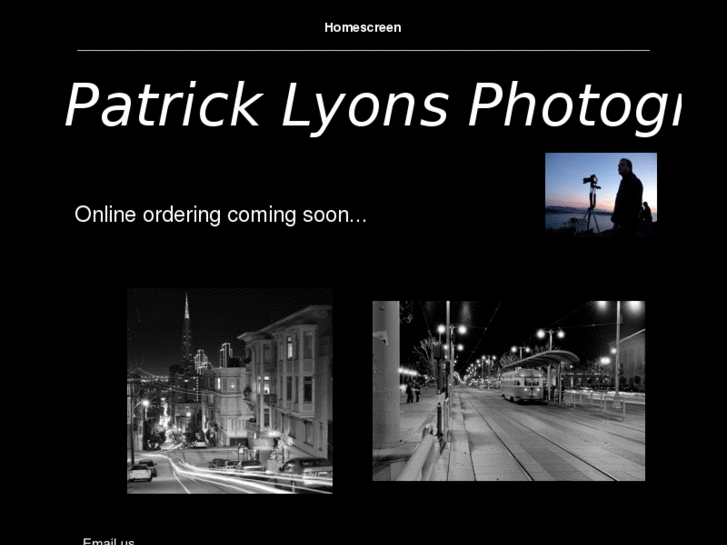This screenshot has height=545, width=727.
Task: Open the Homescreen link
Action: [363, 28]
